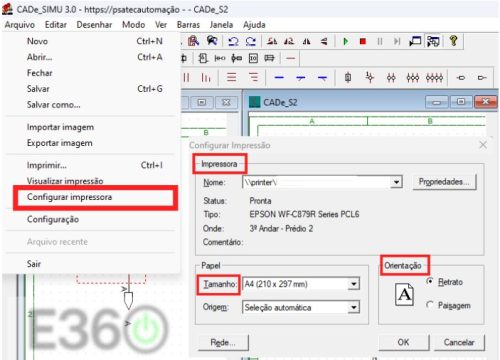Close the Configurar Impressão dialog with X

483,145
